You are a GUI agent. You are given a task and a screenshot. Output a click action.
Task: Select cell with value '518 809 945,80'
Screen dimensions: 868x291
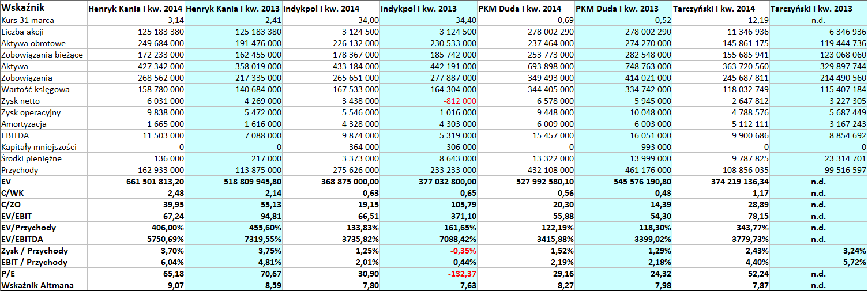pos(234,182)
